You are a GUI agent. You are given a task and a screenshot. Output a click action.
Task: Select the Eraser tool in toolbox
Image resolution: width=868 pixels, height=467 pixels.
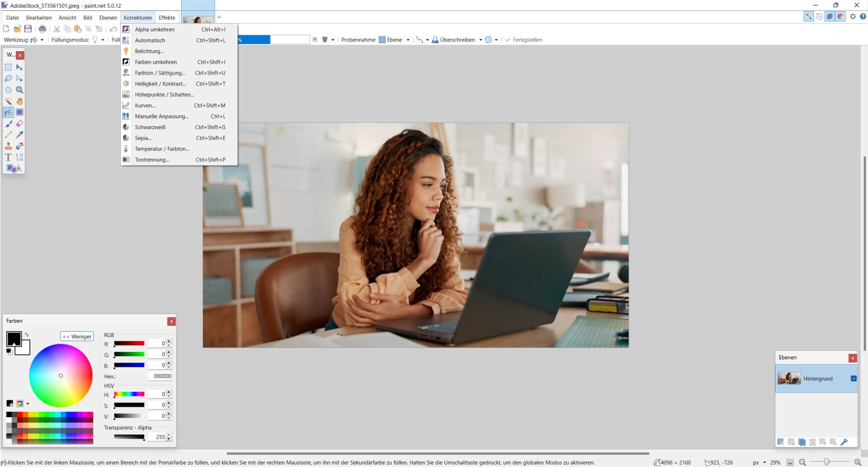point(19,124)
